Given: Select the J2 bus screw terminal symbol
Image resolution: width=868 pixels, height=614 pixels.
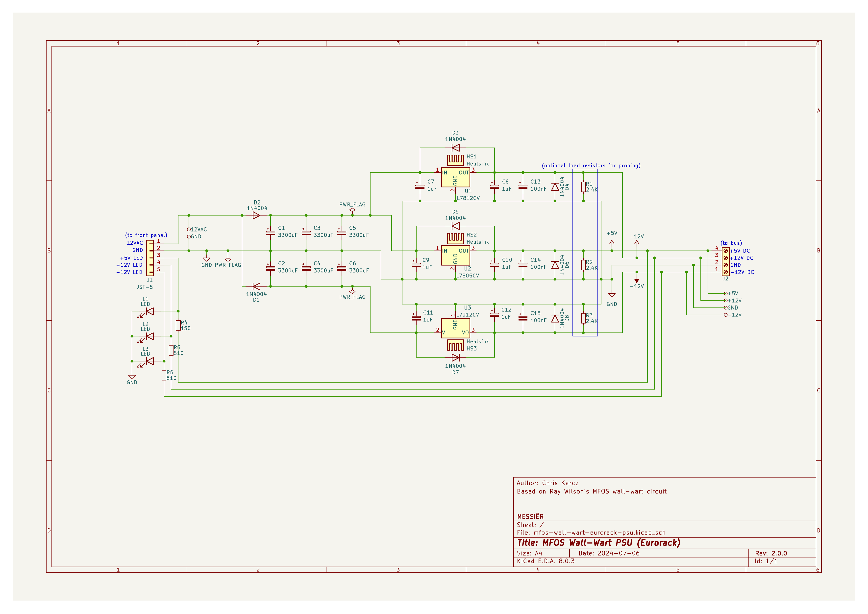Looking at the screenshot, I should (725, 261).
